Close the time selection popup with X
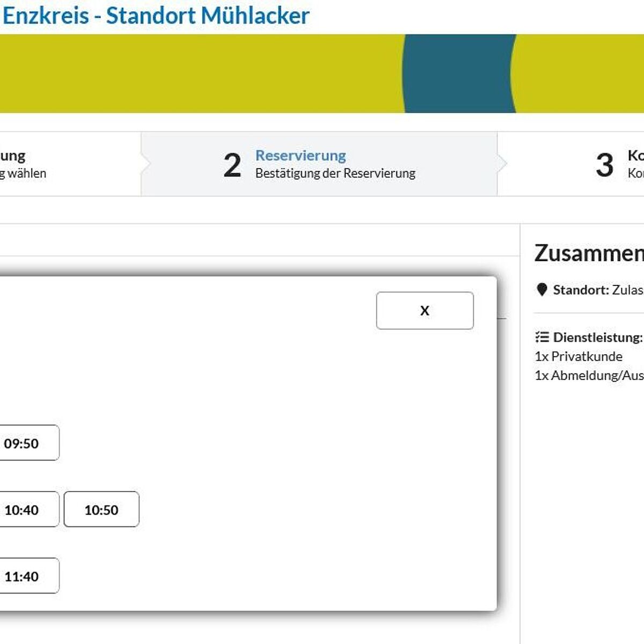This screenshot has width=644, height=644. [425, 310]
